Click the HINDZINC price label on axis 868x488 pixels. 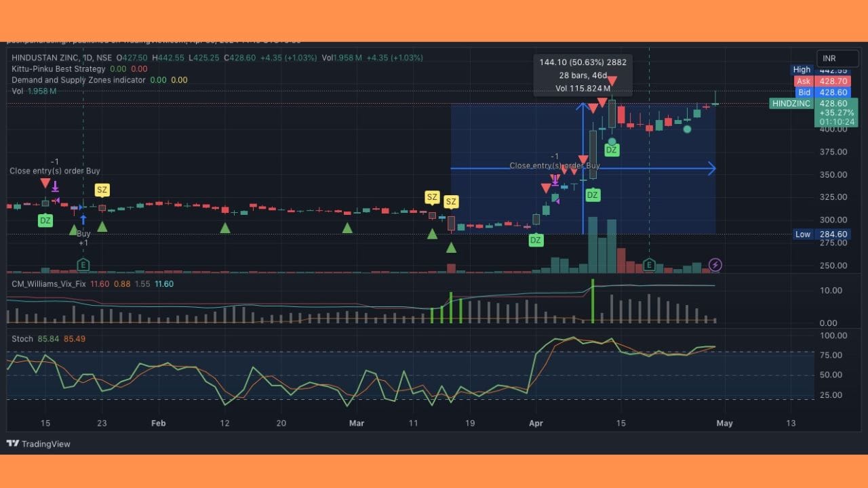[x=791, y=104]
